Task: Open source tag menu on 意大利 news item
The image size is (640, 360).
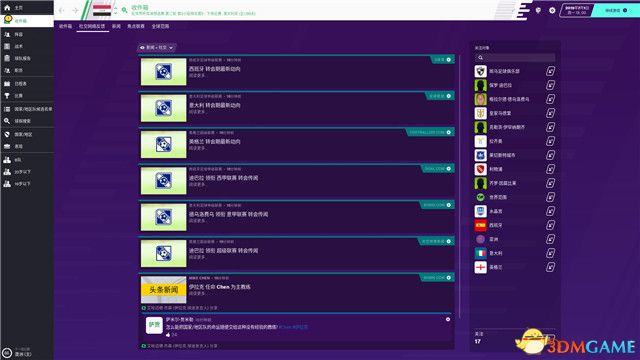Action: click(x=439, y=96)
